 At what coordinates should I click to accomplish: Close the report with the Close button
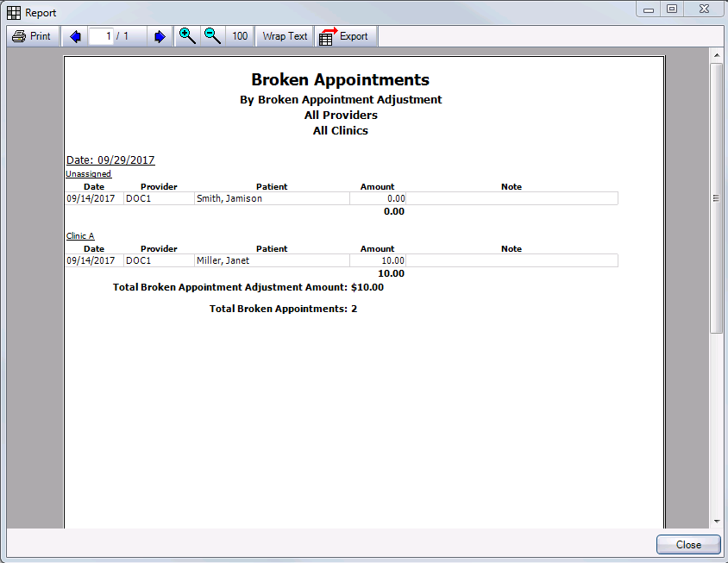[688, 544]
